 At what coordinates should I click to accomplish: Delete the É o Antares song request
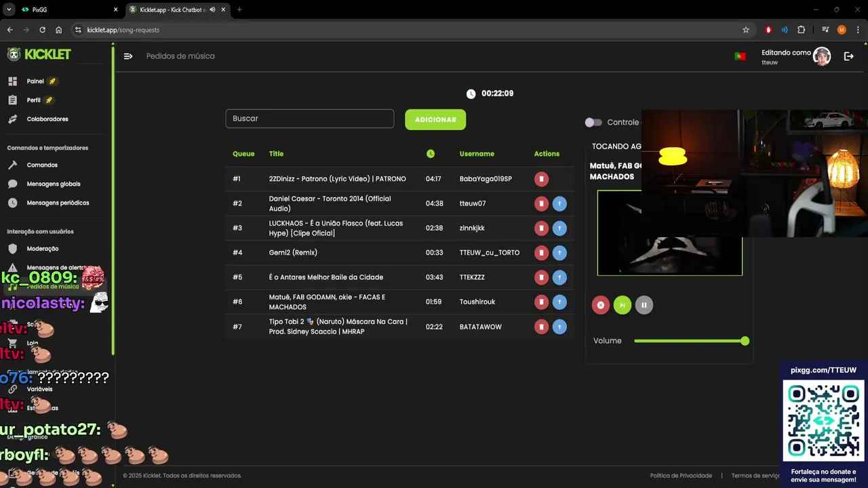point(541,277)
